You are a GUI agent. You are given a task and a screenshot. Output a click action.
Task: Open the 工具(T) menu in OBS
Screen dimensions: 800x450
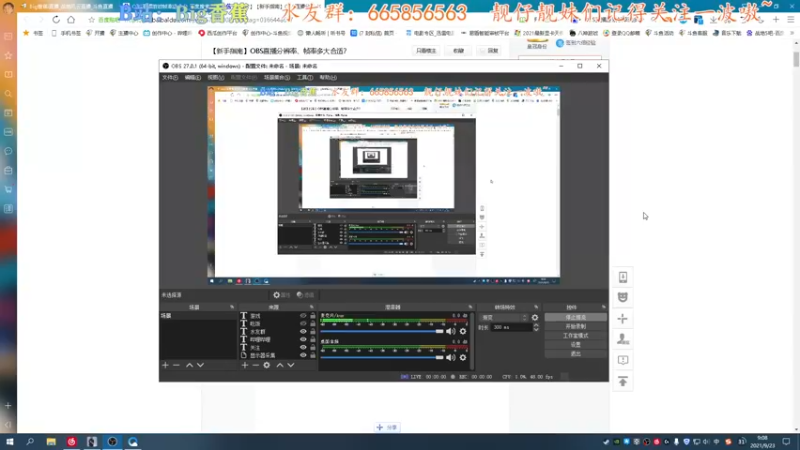pos(305,78)
